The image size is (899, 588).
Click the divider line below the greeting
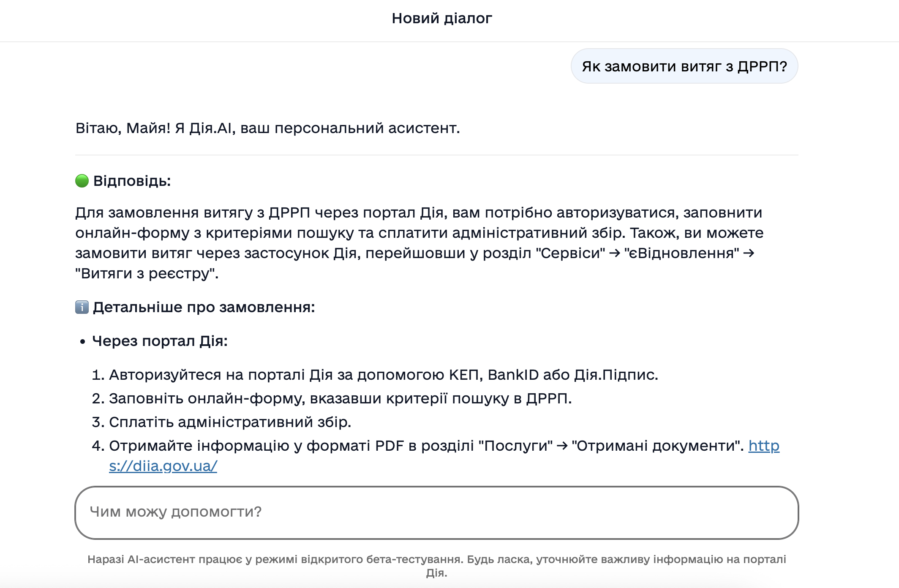coord(436,155)
